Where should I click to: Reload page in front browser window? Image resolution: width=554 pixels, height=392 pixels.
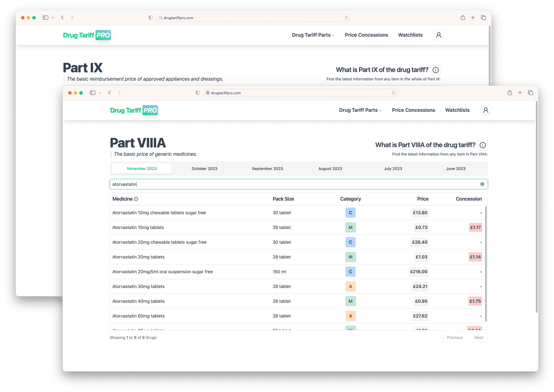[393, 93]
